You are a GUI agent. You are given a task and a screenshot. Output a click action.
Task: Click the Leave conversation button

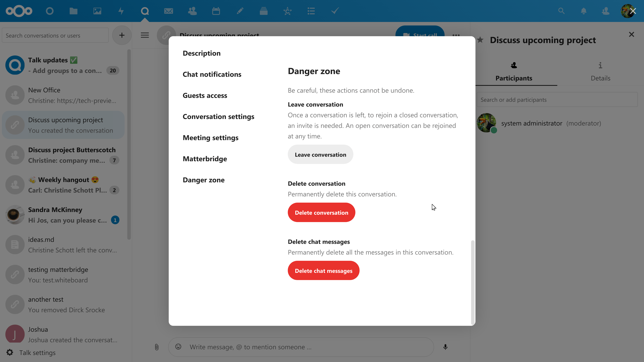coord(320,154)
